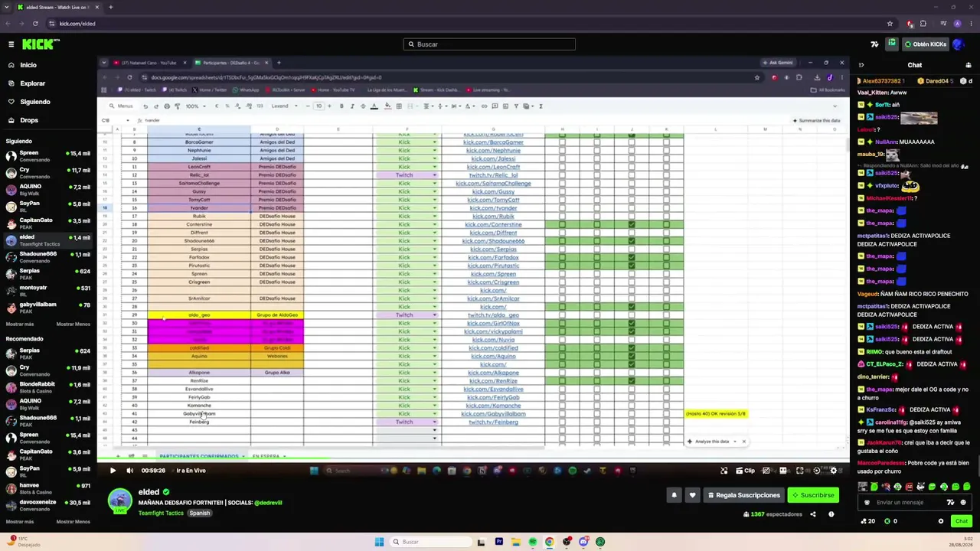This screenshot has width=980, height=551.
Task: Toggle Italic in the streamed Sheets toolbar
Action: coord(352,106)
